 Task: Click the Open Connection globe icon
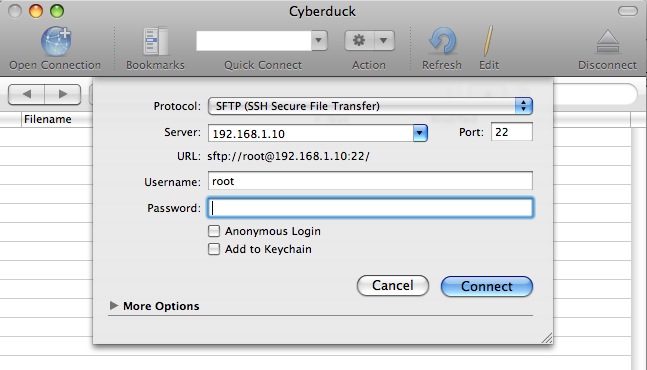tap(56, 41)
